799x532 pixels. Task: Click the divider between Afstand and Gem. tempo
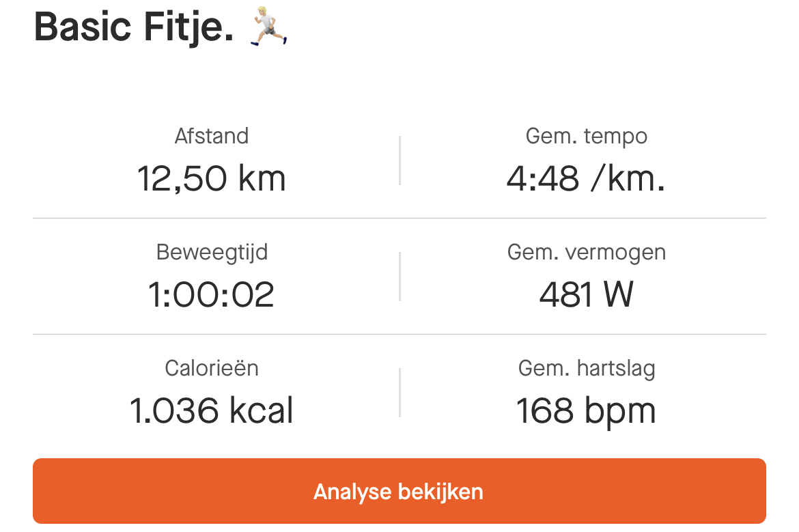(399, 160)
